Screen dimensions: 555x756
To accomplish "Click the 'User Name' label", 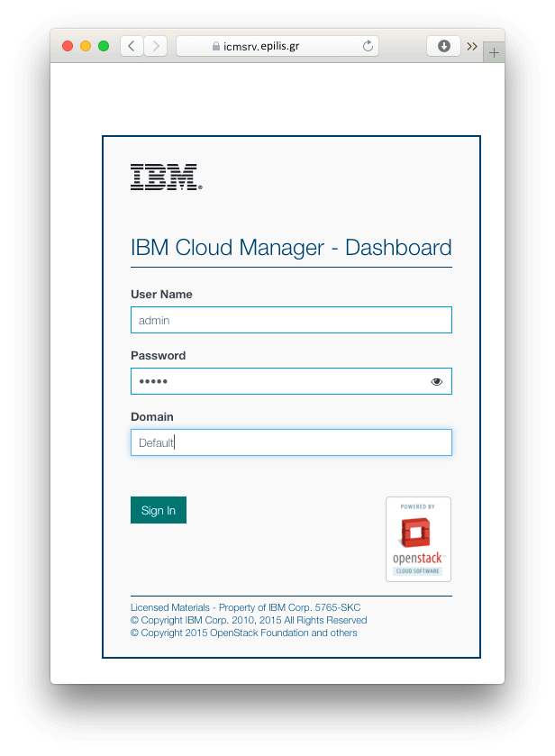I will point(161,295).
